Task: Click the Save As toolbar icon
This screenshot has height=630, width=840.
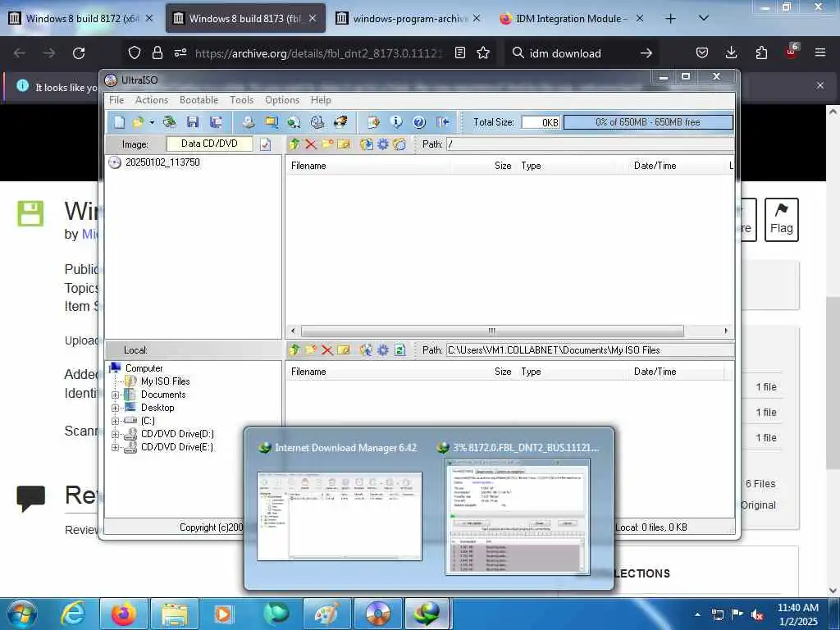Action: pyautogui.click(x=217, y=122)
